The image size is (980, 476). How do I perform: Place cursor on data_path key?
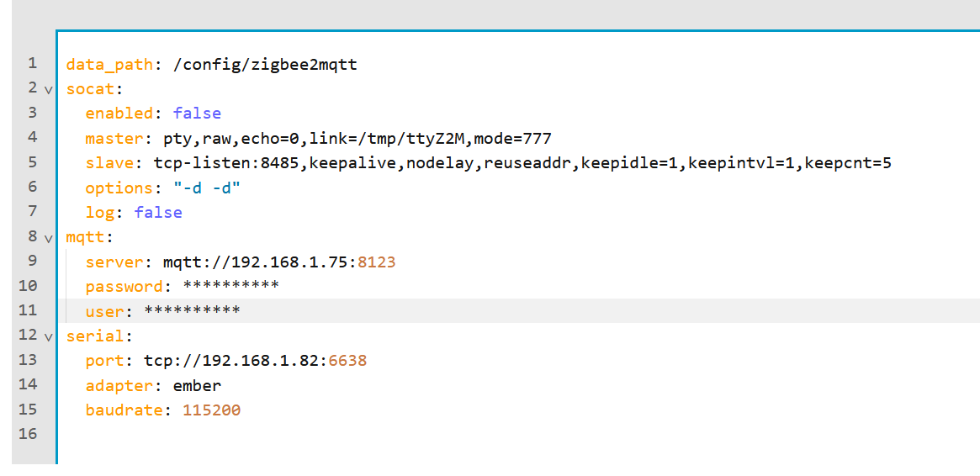(x=104, y=64)
